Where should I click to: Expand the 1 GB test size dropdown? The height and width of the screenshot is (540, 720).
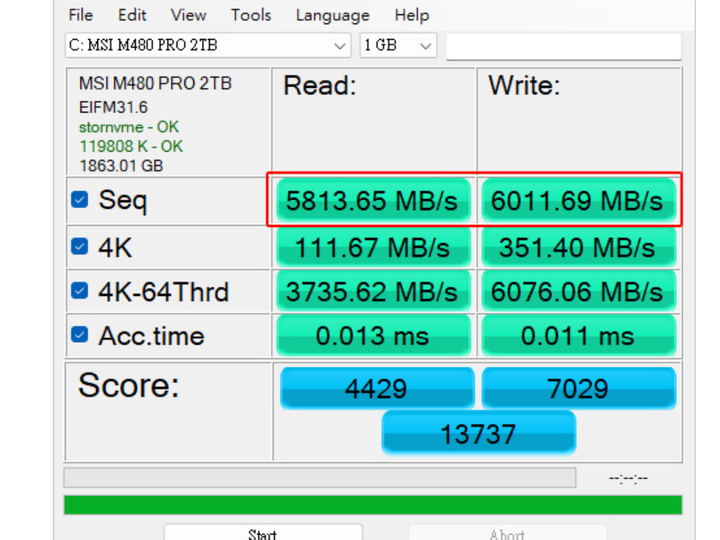tap(425, 45)
